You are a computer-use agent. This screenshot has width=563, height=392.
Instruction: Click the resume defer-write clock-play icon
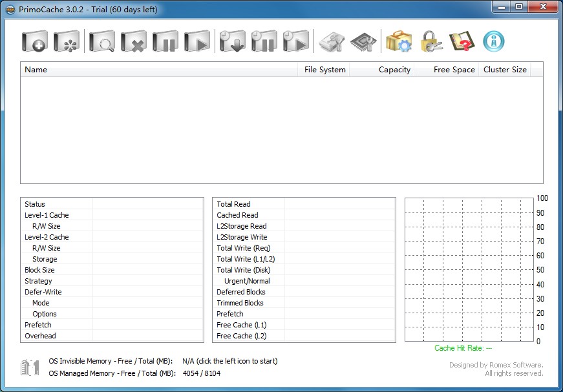coord(296,42)
